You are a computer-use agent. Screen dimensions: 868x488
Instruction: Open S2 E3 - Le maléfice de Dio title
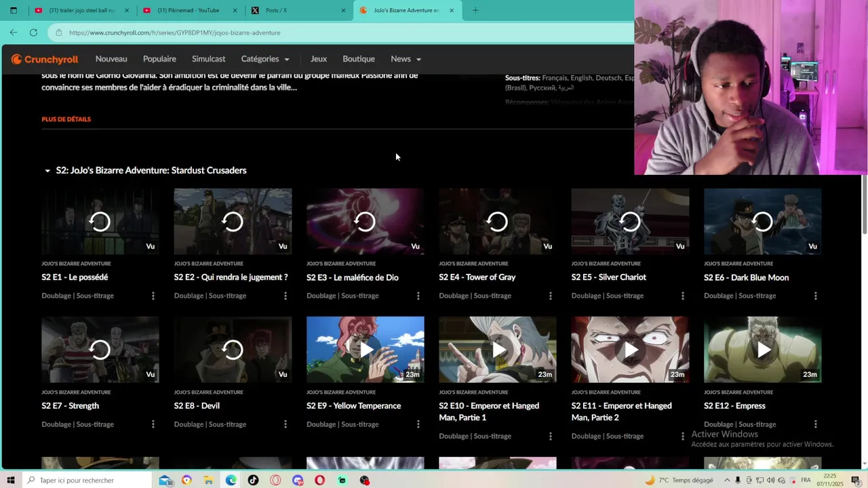tap(352, 277)
